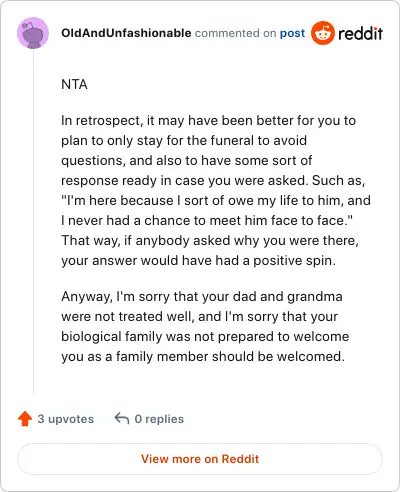This screenshot has height=492, width=400.
Task: Click the 'View more on Reddit' button
Action: 200,459
